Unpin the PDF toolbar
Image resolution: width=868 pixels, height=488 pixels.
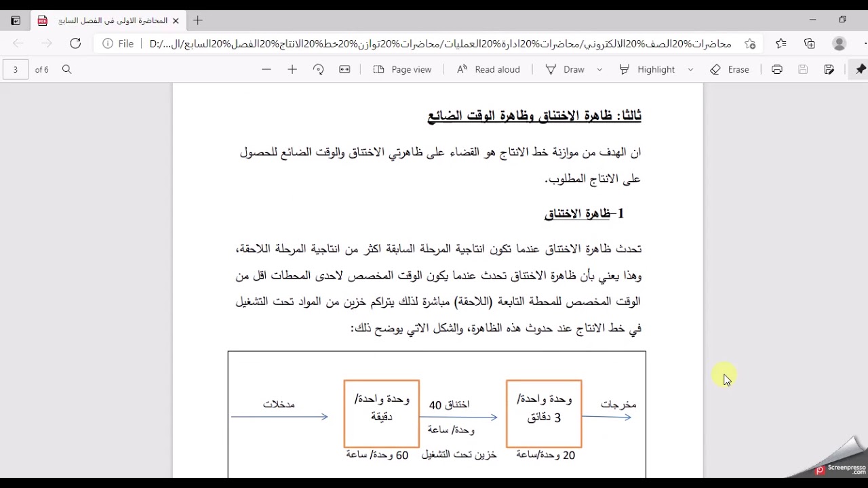861,69
